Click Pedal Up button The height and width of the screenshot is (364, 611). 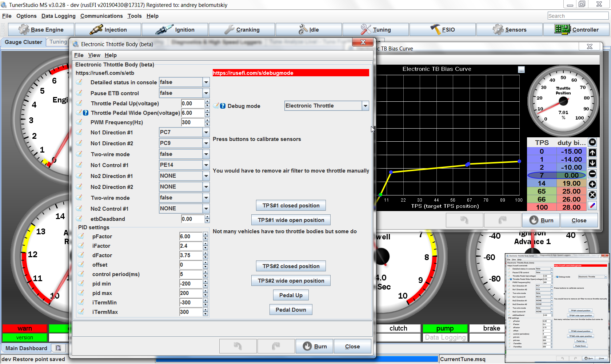(291, 295)
